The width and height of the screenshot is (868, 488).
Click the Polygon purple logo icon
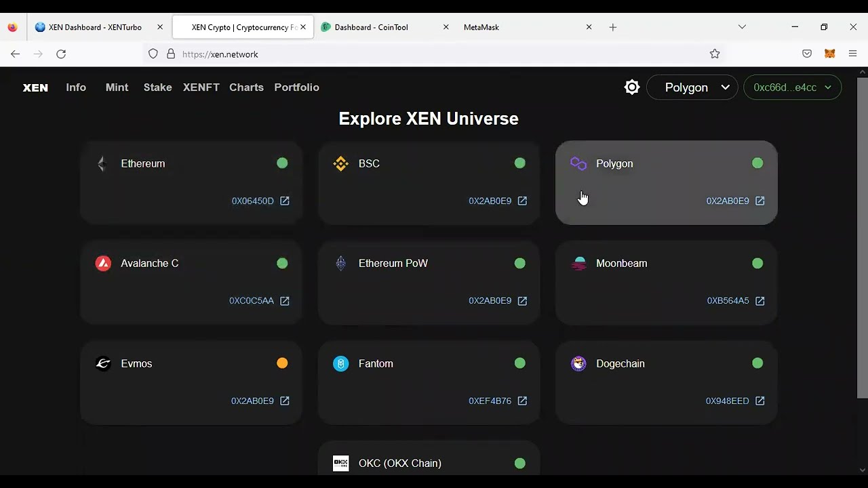pyautogui.click(x=578, y=163)
